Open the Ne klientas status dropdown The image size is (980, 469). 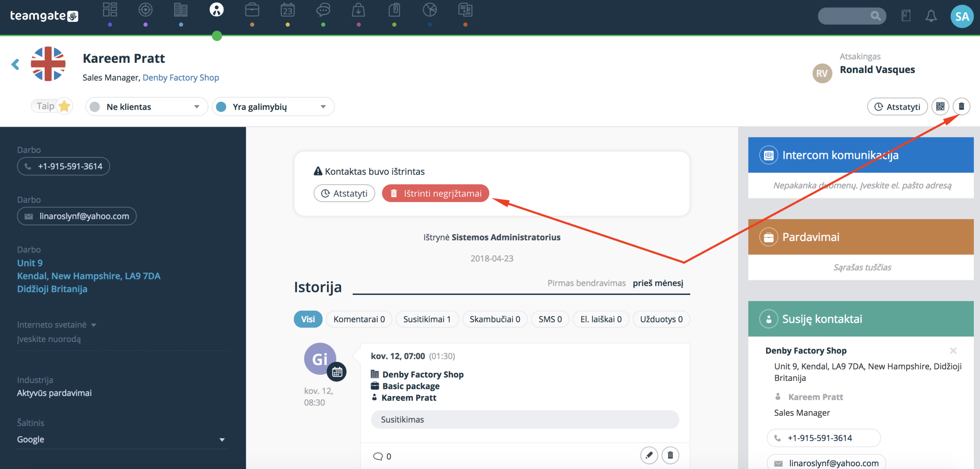click(147, 107)
